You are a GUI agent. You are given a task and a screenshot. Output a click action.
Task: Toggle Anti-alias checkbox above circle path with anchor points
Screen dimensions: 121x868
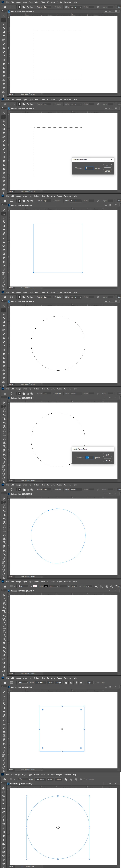53,490
